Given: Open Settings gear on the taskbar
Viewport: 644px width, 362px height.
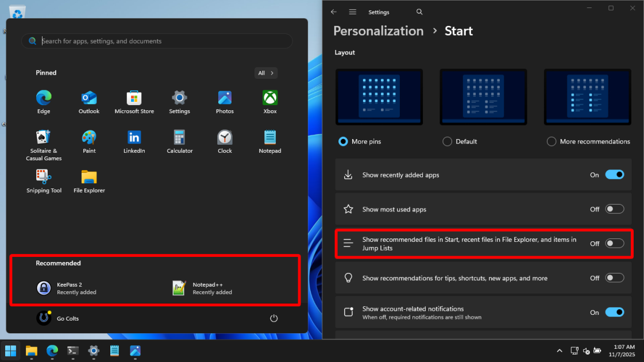Looking at the screenshot, I should click(94, 351).
